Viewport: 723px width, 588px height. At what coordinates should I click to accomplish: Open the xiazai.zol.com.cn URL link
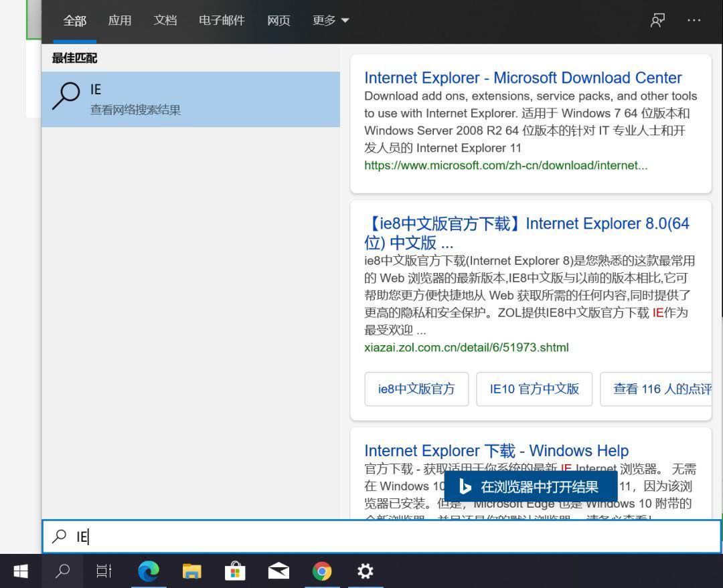466,347
